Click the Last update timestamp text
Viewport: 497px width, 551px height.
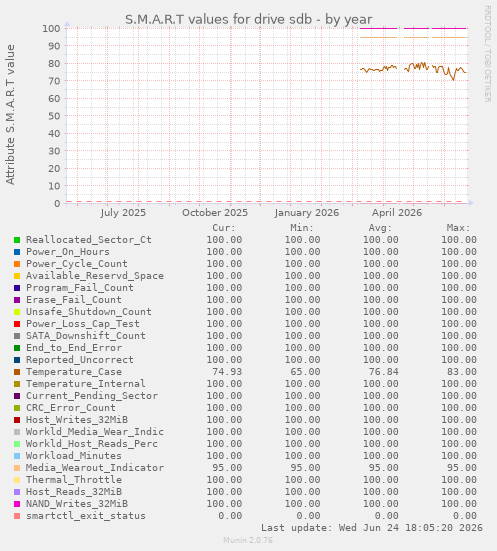(372, 528)
